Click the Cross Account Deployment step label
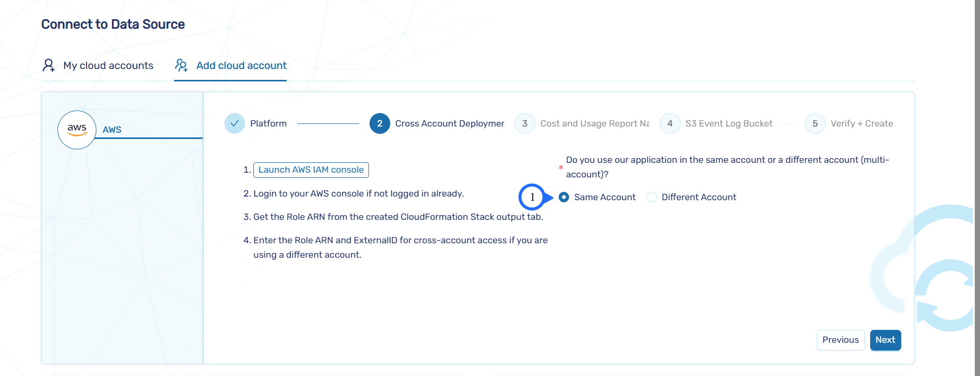 449,123
